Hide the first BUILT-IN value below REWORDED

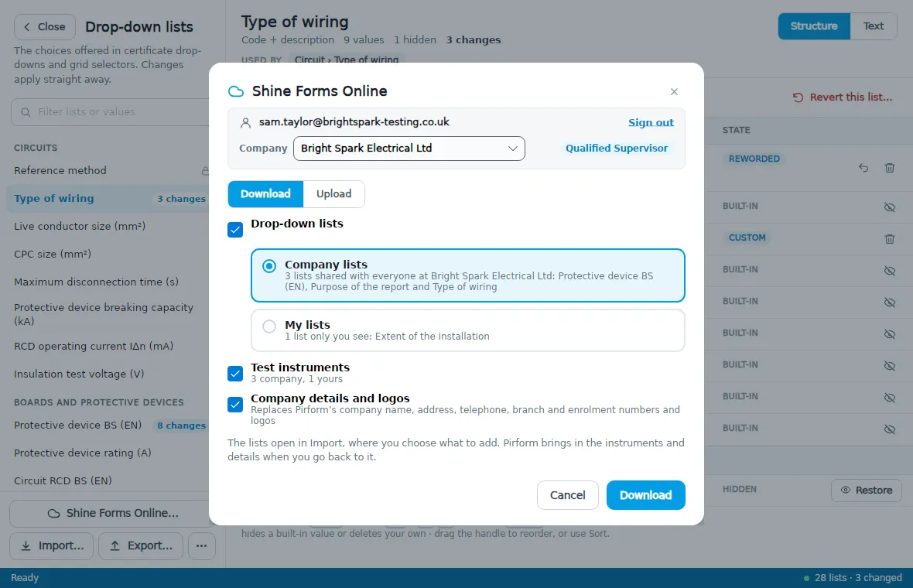click(890, 207)
